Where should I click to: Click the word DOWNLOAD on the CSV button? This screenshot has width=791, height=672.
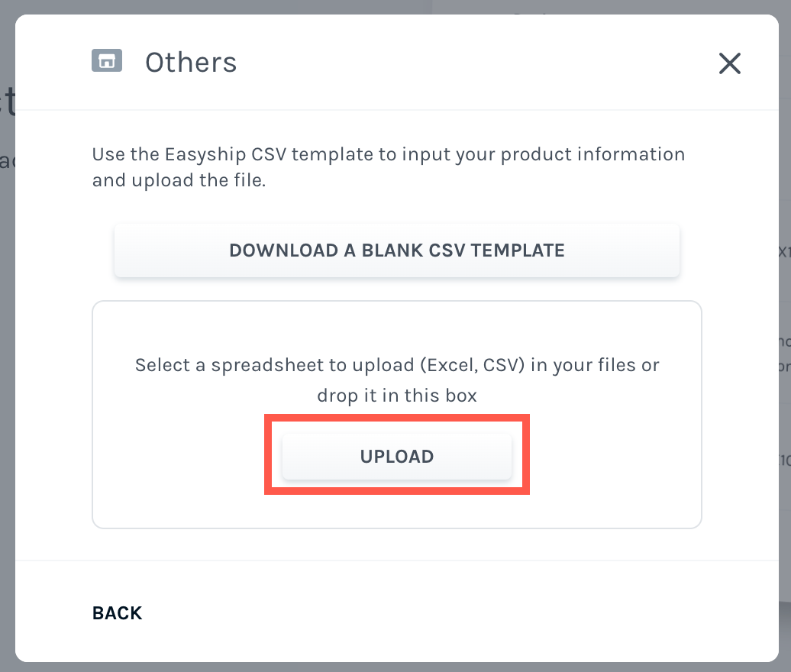coord(283,250)
